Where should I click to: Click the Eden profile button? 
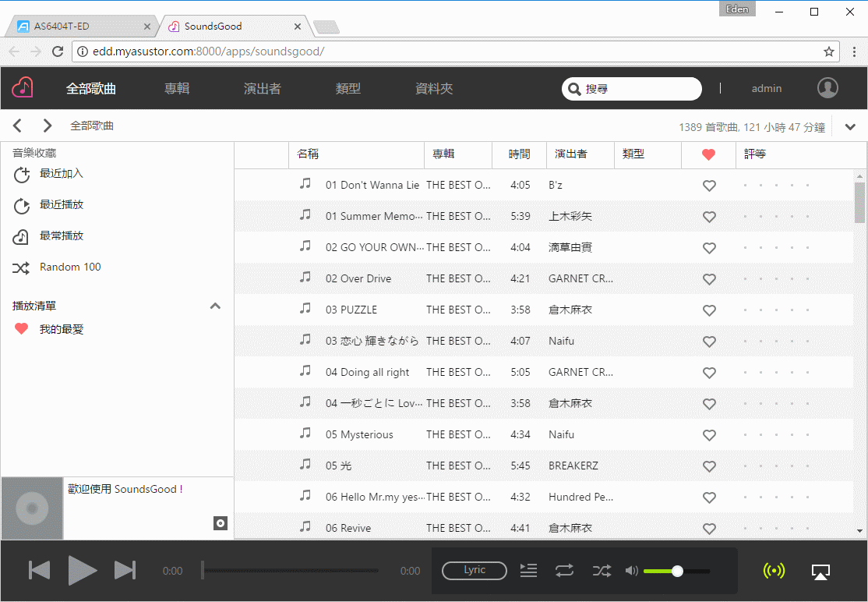[737, 9]
